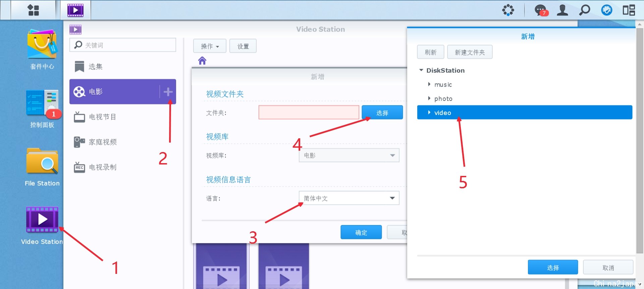Viewport: 644px width, 289px height.
Task: Click the 关键词 search input field
Action: pos(123,45)
